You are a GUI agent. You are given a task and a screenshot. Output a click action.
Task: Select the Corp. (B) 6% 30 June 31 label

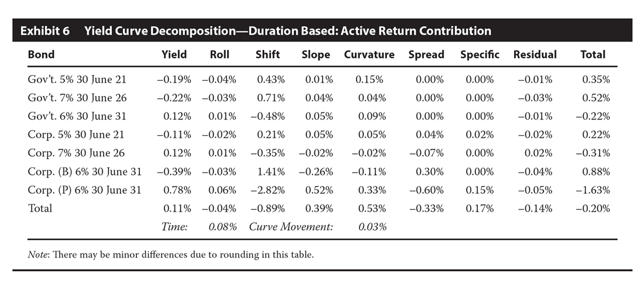(84, 171)
